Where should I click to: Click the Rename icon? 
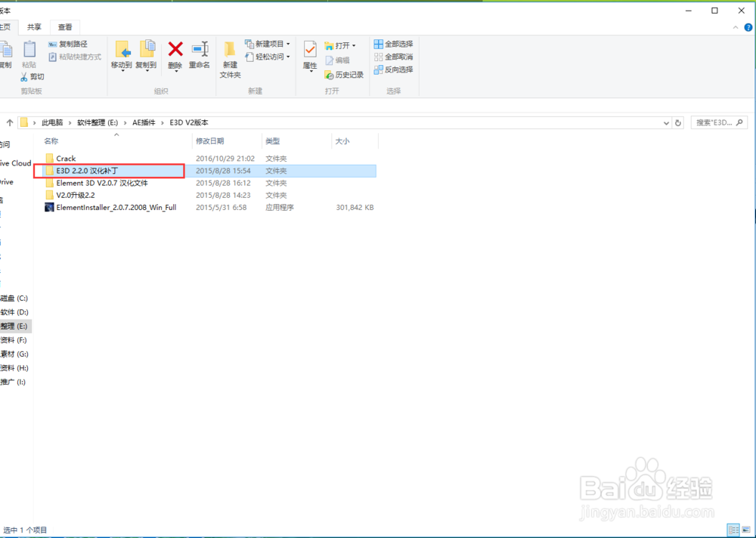(x=200, y=49)
